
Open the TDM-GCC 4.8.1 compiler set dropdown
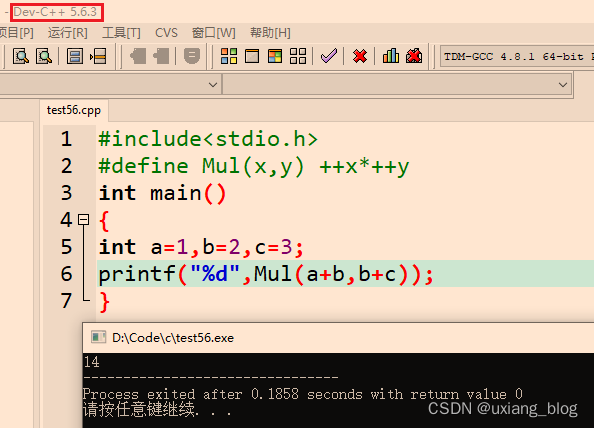(517, 57)
